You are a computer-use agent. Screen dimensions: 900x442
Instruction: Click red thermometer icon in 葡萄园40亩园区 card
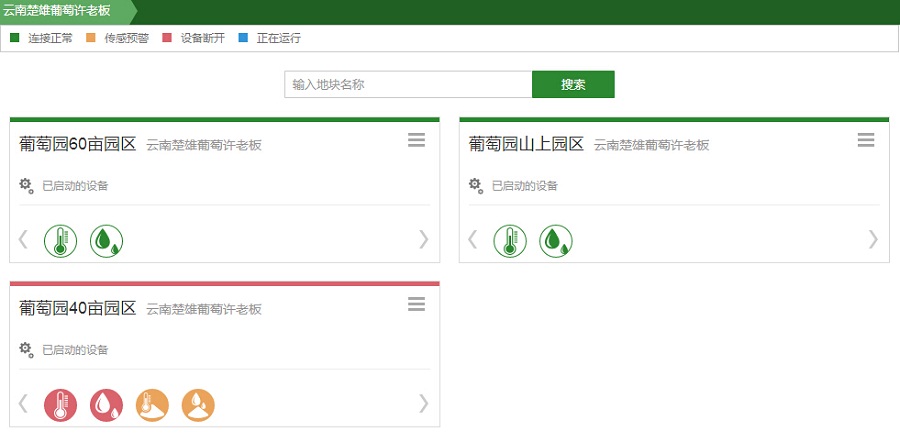tap(60, 405)
